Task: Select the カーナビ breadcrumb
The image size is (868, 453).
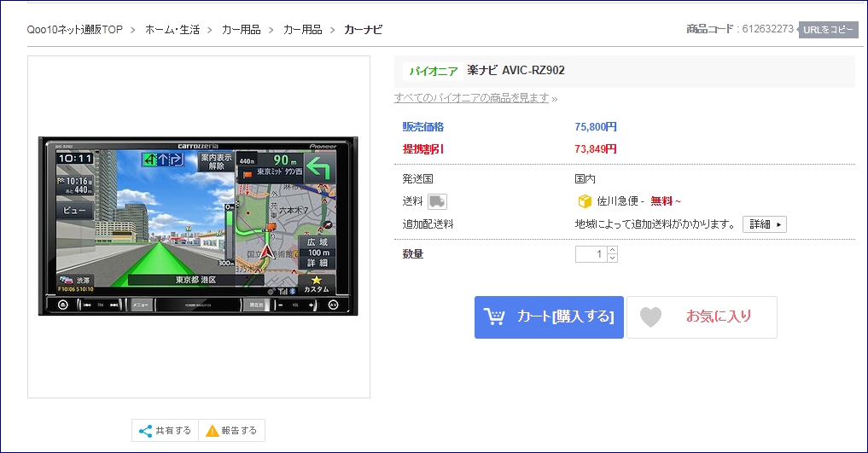Action: (363, 30)
